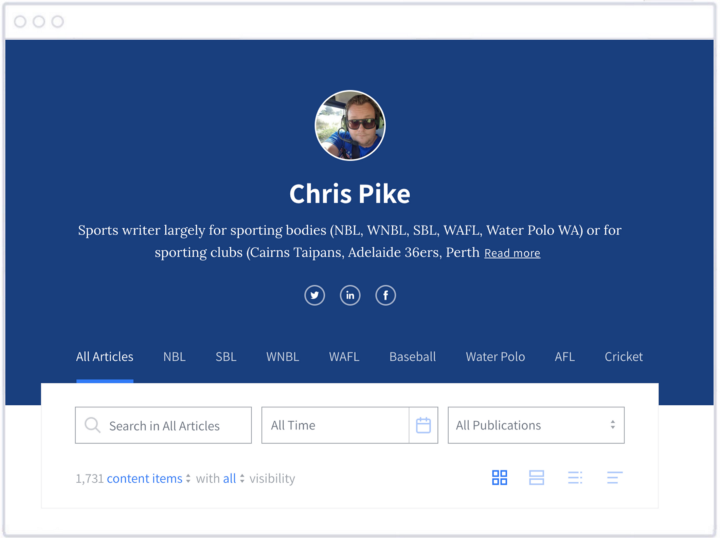
Task: Click Read more in the bio
Action: click(512, 253)
